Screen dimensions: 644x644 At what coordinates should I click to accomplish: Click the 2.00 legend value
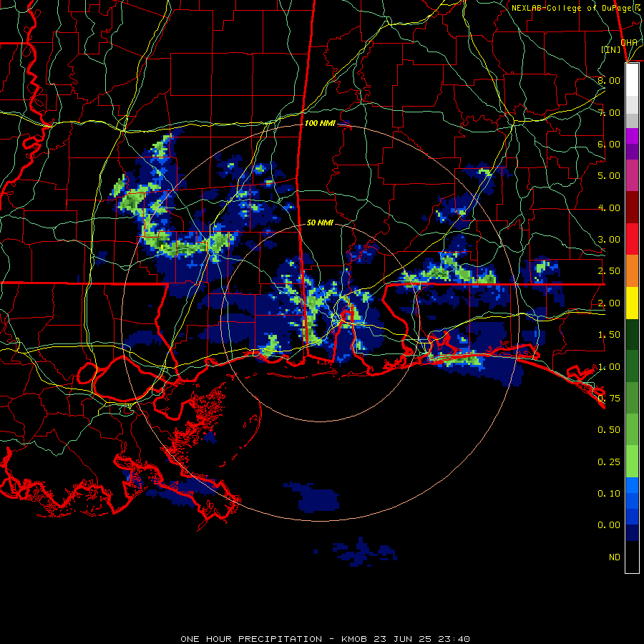point(609,303)
